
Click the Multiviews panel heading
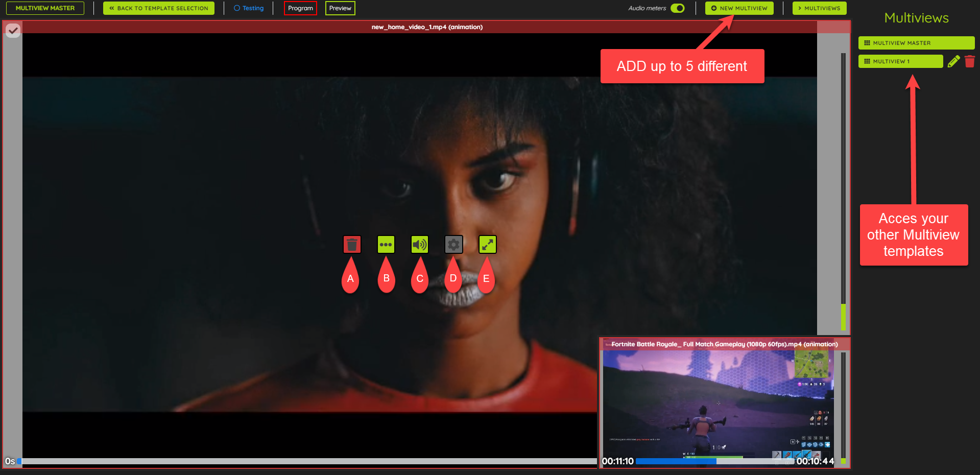click(916, 18)
